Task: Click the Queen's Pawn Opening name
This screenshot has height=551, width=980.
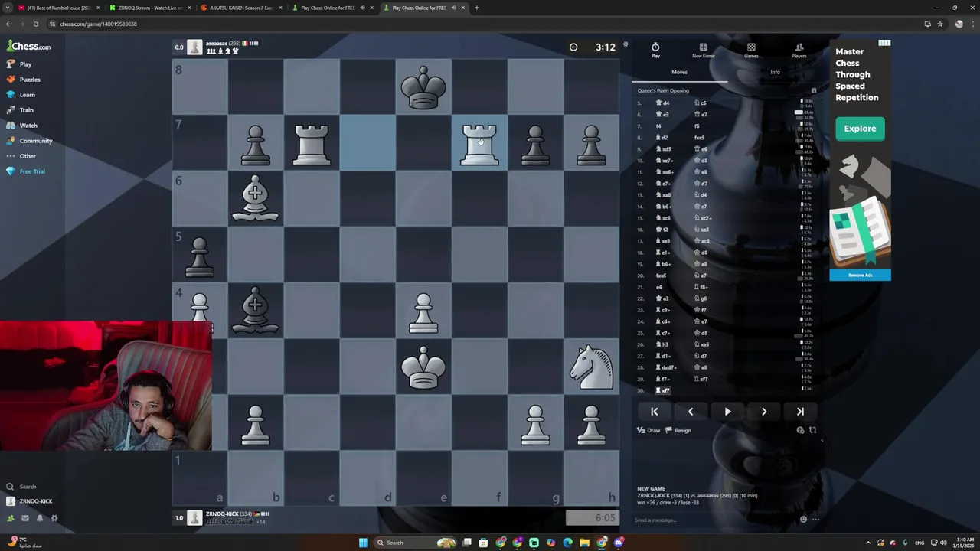Action: click(x=663, y=90)
